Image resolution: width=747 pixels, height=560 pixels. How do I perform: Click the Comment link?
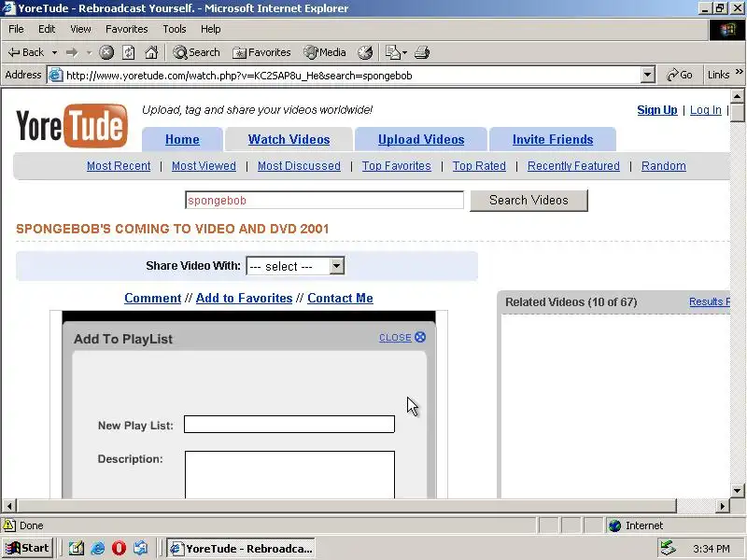(153, 298)
